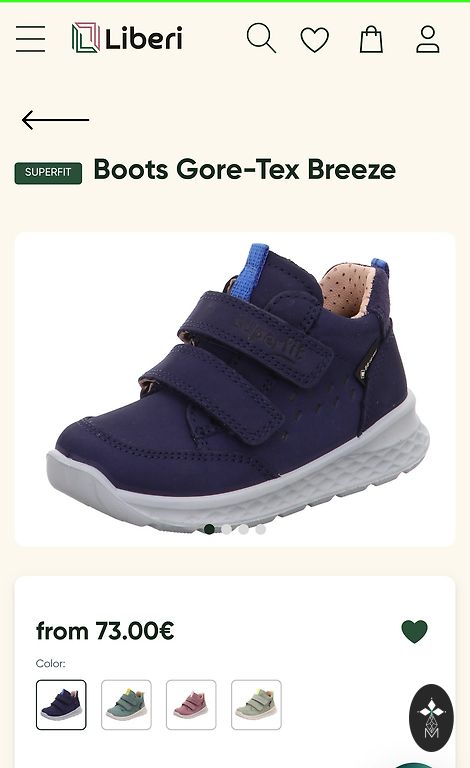Click the SUPERFIT brand badge
470x768 pixels.
tap(48, 173)
